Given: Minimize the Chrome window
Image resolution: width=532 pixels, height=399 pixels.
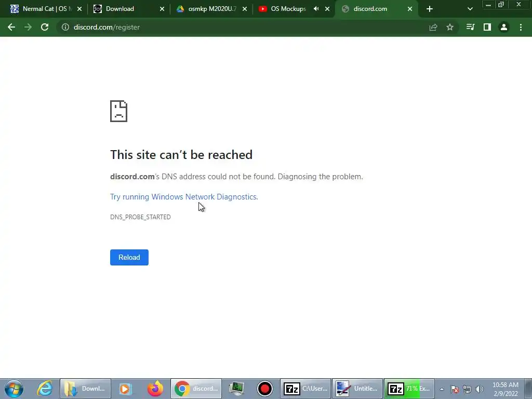Looking at the screenshot, I should [x=488, y=5].
